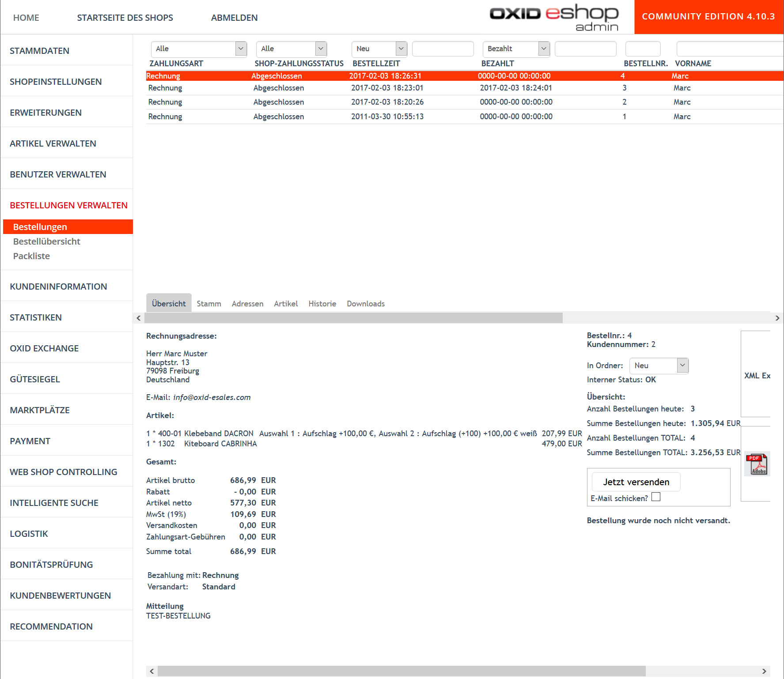Click the Bestellnr. filter input field
The height and width of the screenshot is (679, 784).
[643, 49]
